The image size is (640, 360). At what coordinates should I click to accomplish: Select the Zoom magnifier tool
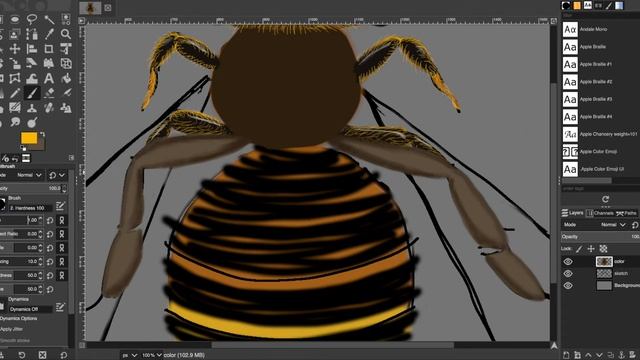point(66,34)
